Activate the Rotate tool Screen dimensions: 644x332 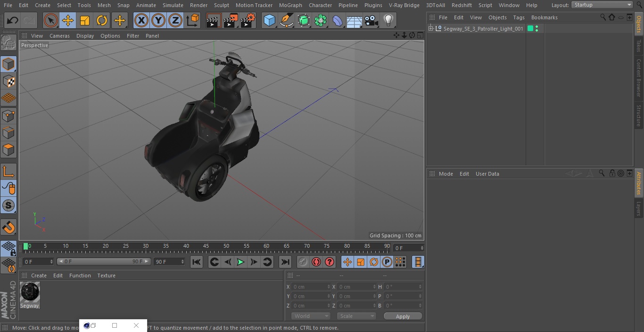(102, 20)
